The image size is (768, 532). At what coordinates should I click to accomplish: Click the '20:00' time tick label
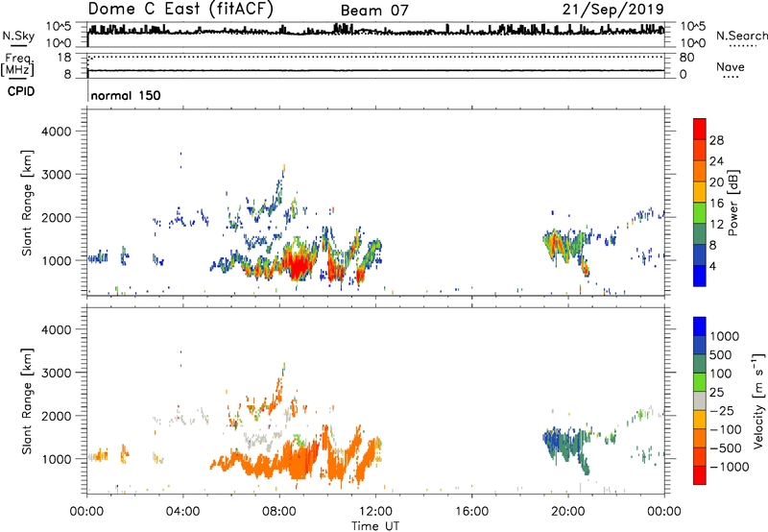click(x=567, y=512)
